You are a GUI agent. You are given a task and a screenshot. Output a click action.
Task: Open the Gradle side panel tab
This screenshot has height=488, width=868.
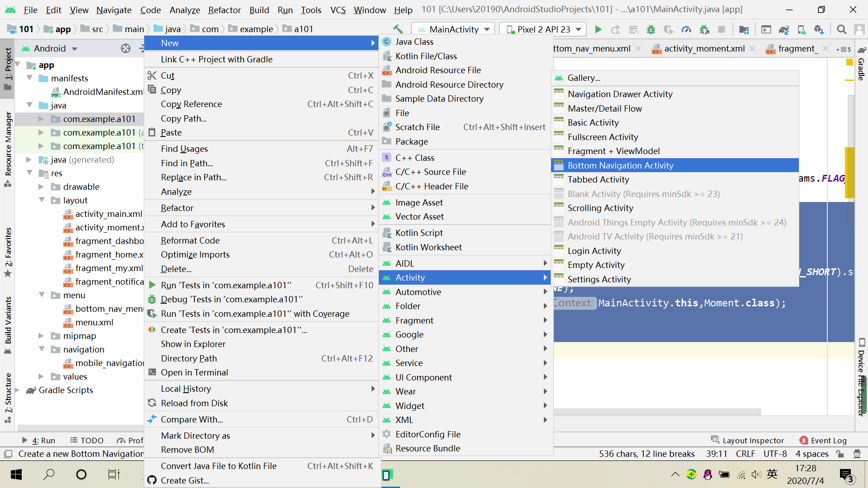click(x=861, y=65)
